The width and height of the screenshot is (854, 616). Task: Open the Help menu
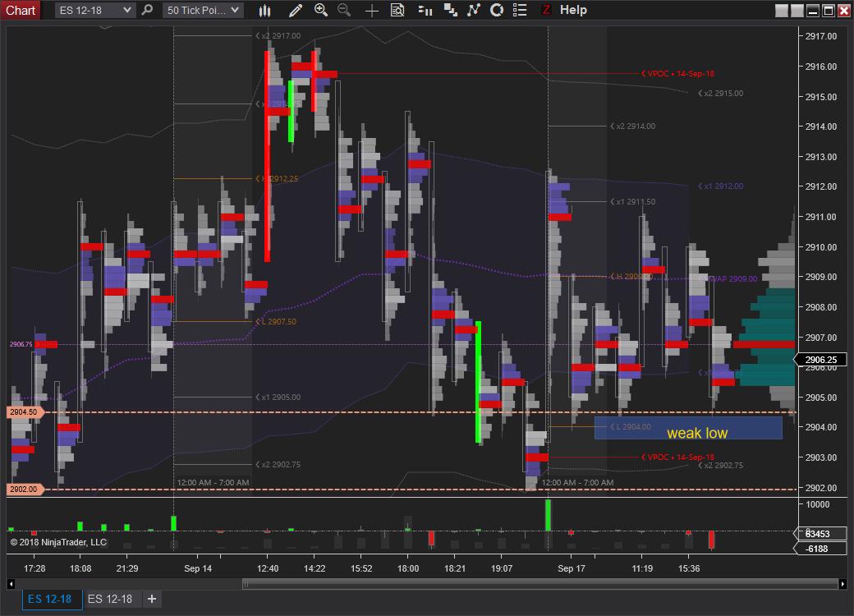573,10
